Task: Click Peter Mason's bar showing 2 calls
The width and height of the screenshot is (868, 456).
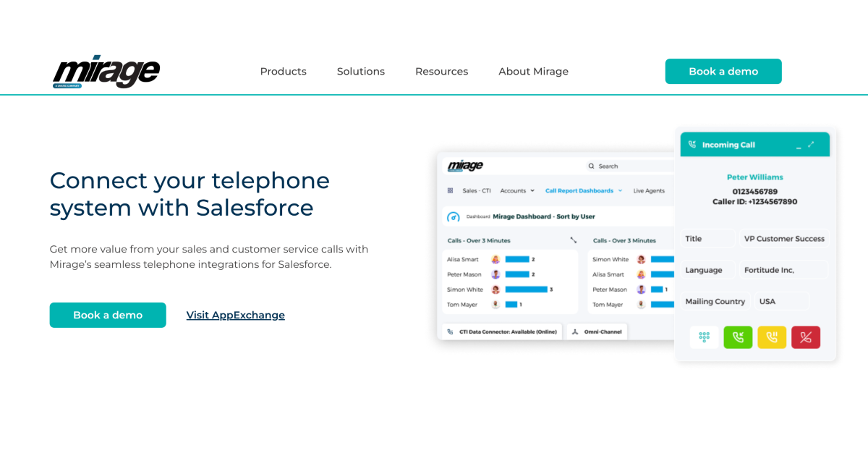Action: tap(517, 274)
